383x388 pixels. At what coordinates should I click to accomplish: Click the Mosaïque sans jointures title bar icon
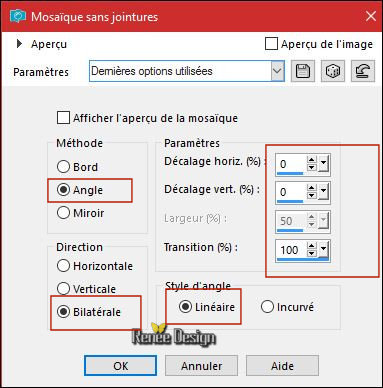click(18, 16)
